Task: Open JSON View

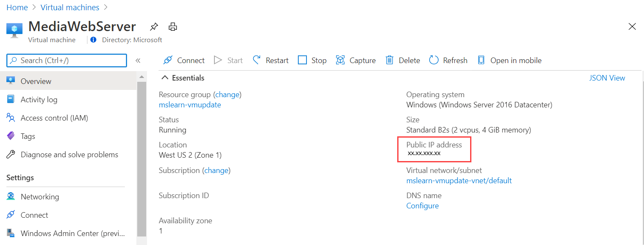Action: point(607,78)
